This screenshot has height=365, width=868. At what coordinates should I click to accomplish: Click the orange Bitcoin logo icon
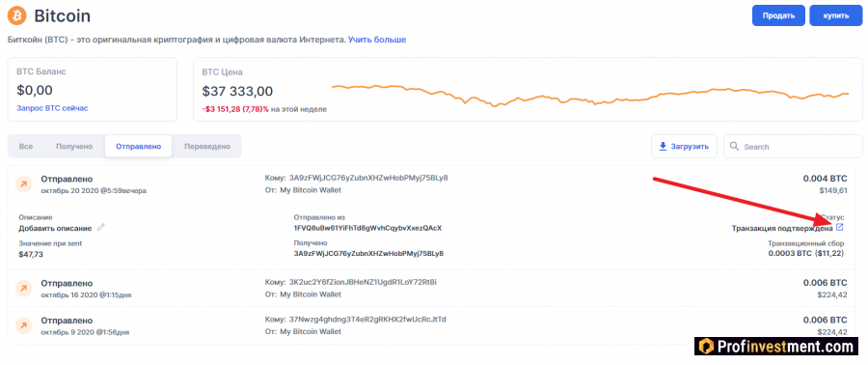(16, 15)
